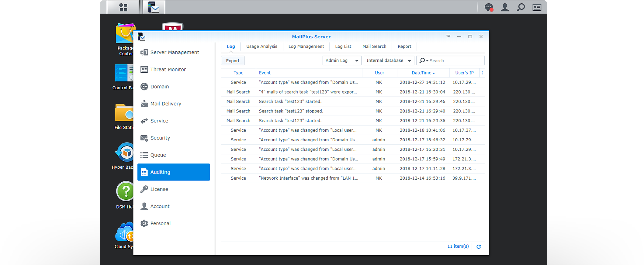This screenshot has height=265, width=644.
Task: Open the search filter dropdown arrow
Action: coord(427,61)
